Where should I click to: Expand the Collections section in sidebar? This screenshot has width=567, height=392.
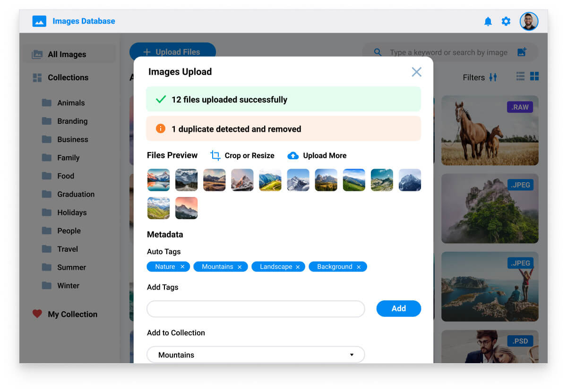click(x=68, y=77)
